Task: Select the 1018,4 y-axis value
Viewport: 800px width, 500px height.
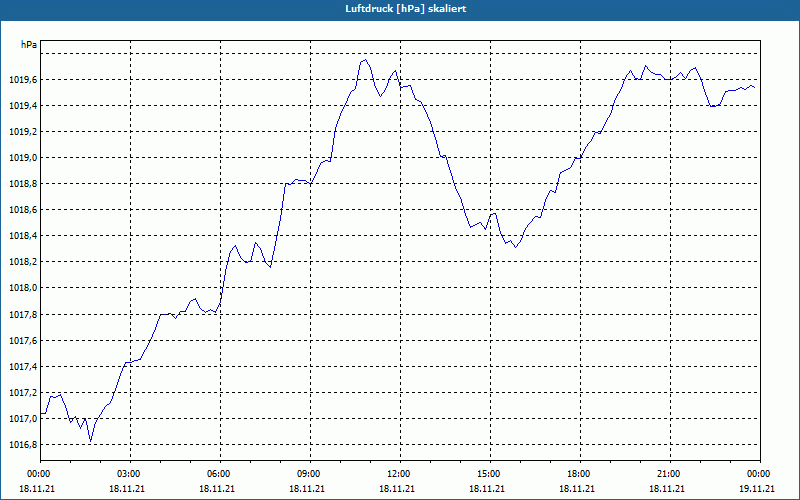Action: click(x=23, y=236)
